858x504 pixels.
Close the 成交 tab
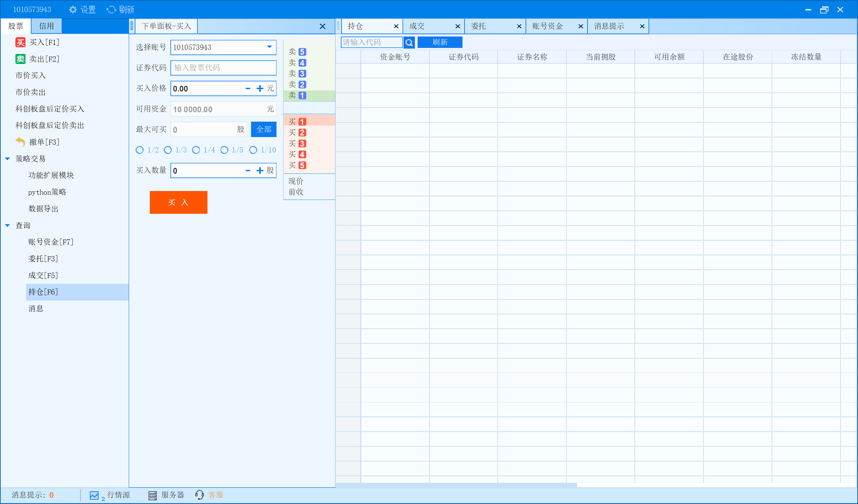tap(457, 26)
